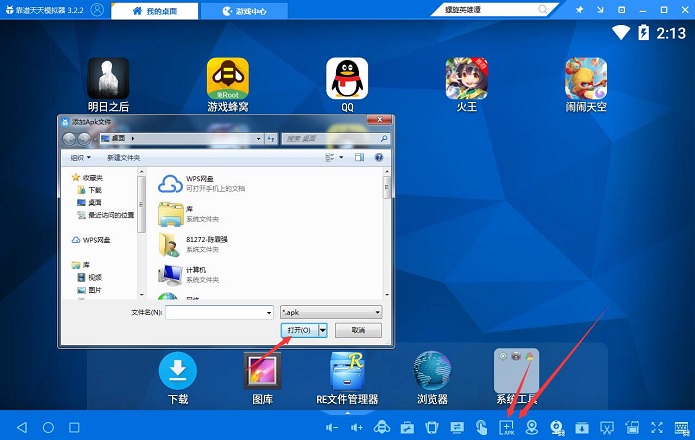Tap the Android recent apps square

74,427
